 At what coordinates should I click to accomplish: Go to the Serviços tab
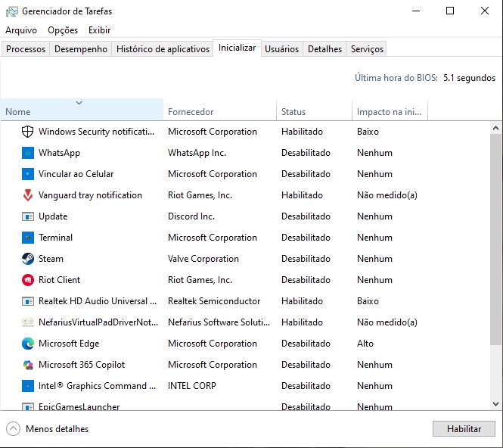coord(367,49)
